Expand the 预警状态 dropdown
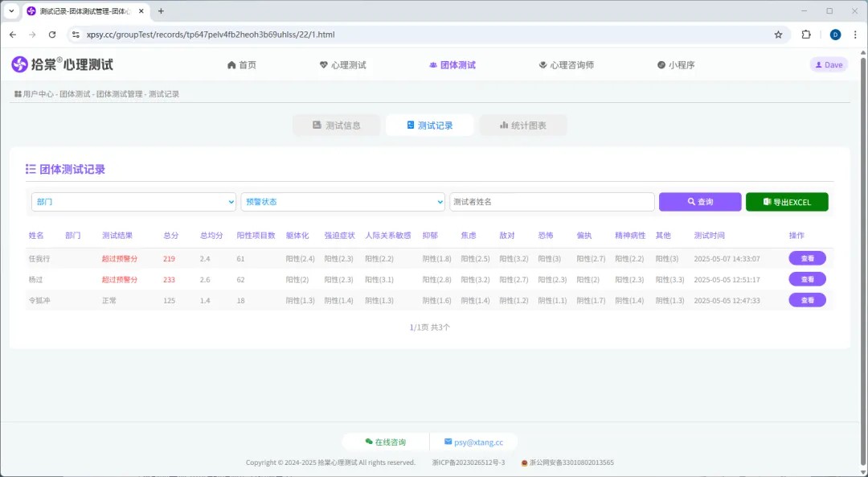 coord(342,202)
